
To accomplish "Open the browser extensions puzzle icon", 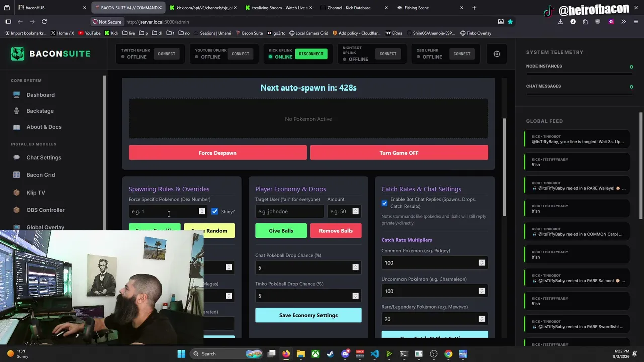I will tap(585, 22).
